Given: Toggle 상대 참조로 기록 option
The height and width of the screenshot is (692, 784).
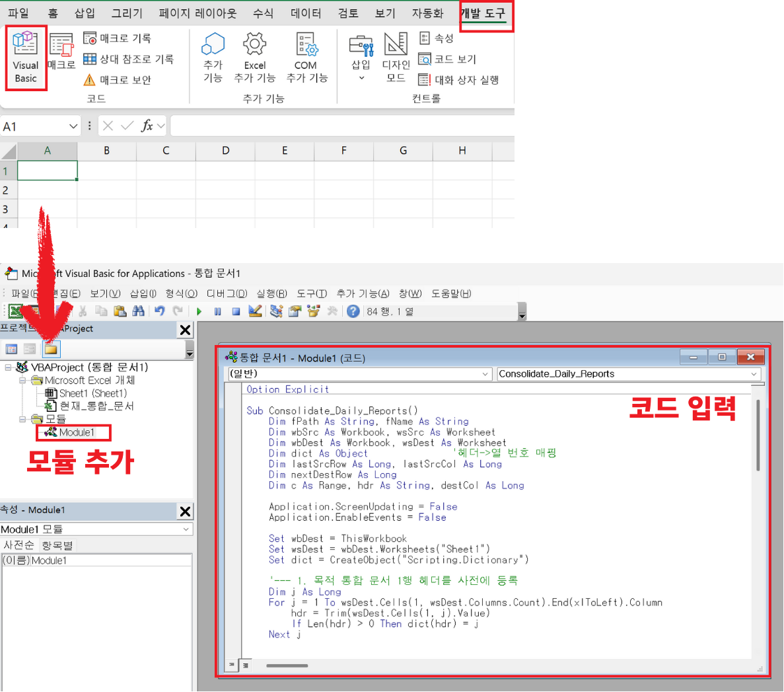Looking at the screenshot, I should click(x=129, y=59).
